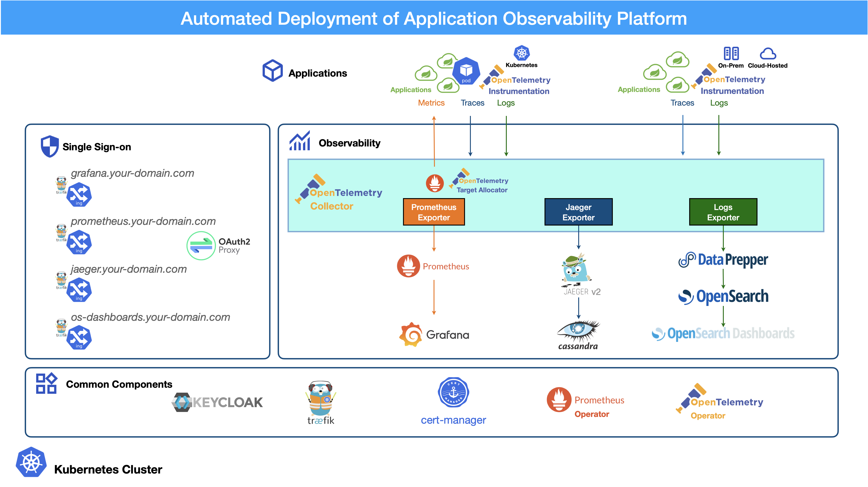Click the 'Logs' label under On-Prem instrumentation
868x487 pixels.
pyautogui.click(x=719, y=103)
